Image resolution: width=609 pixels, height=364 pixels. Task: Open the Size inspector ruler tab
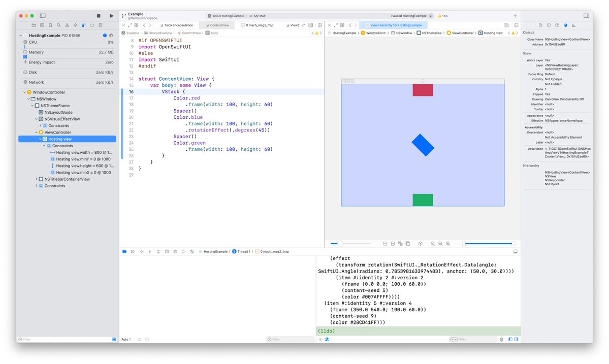click(573, 25)
